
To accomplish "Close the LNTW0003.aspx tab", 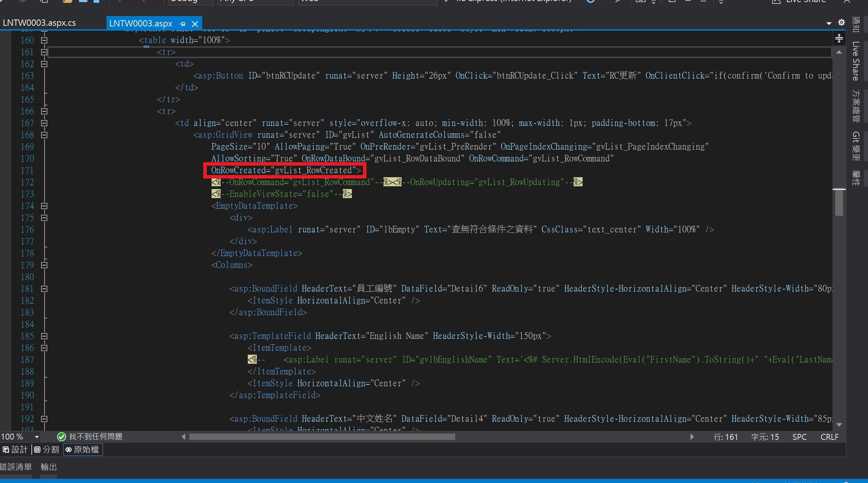I will click(195, 24).
